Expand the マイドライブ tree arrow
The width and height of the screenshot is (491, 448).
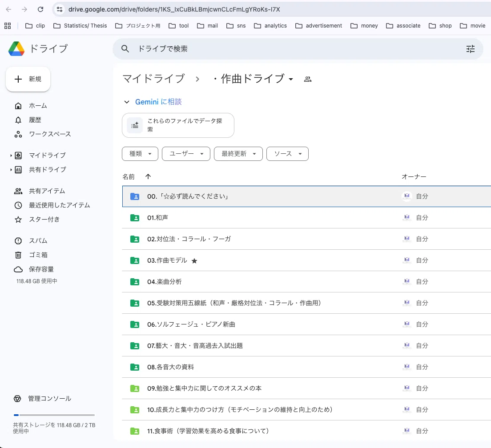tap(11, 156)
